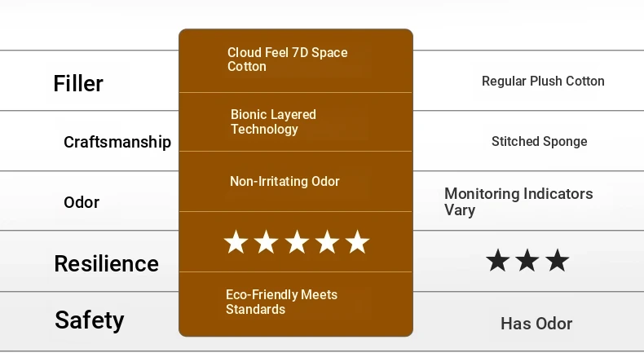Select the third white star in the row
644x353 pixels.
[297, 241]
